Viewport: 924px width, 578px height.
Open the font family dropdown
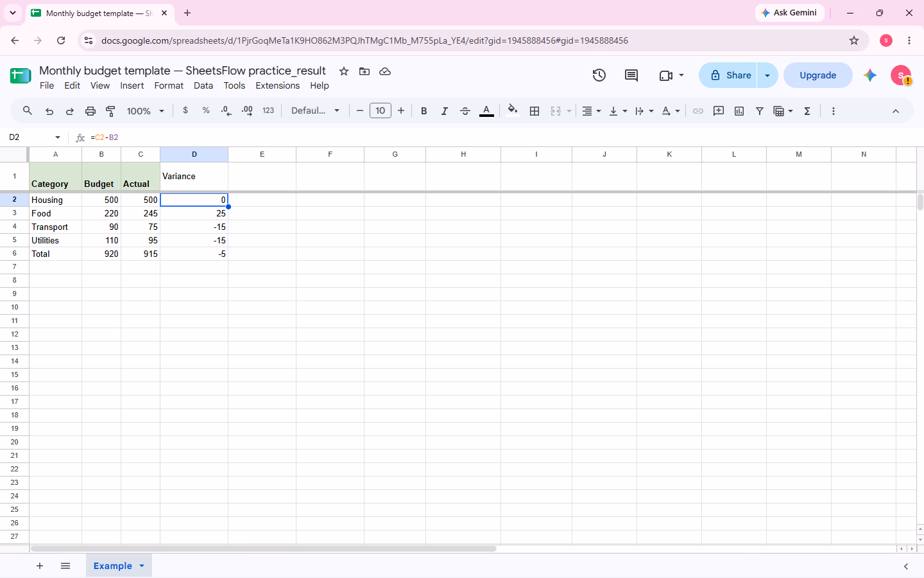(x=315, y=110)
